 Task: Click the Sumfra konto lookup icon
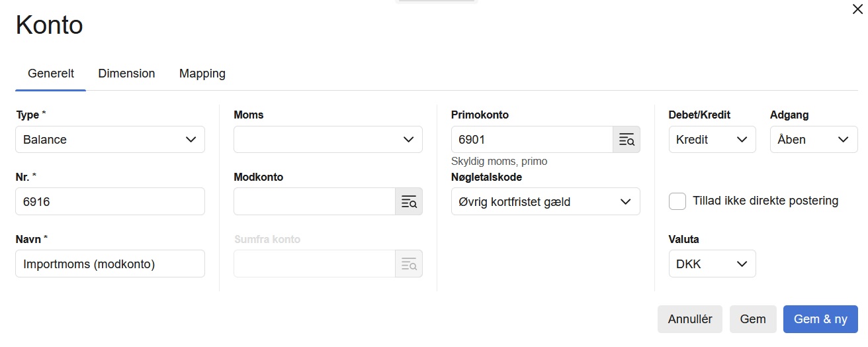click(x=409, y=264)
